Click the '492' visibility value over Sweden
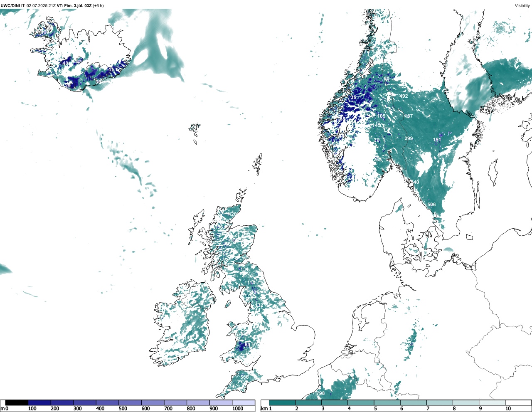Image resolution: width=532 pixels, height=412 pixels. pos(404,96)
